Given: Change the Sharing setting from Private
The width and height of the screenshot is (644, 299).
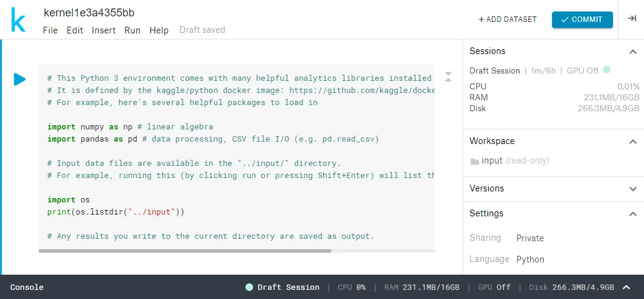Looking at the screenshot, I should coord(530,238).
